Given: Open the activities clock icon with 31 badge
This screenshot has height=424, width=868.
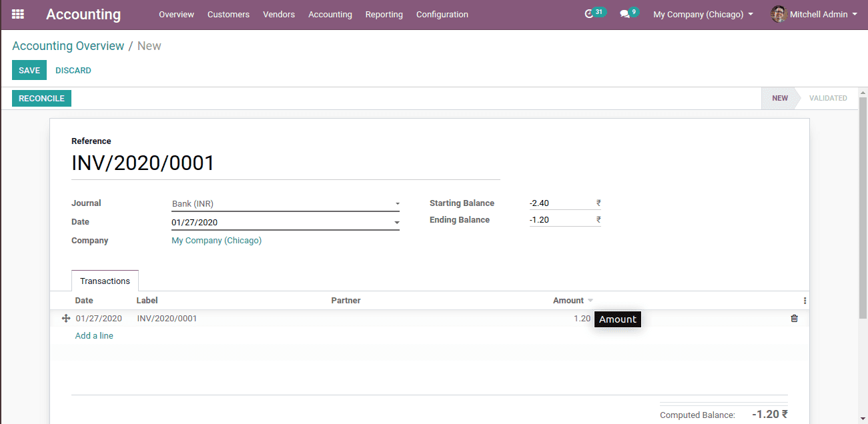Looking at the screenshot, I should tap(594, 13).
